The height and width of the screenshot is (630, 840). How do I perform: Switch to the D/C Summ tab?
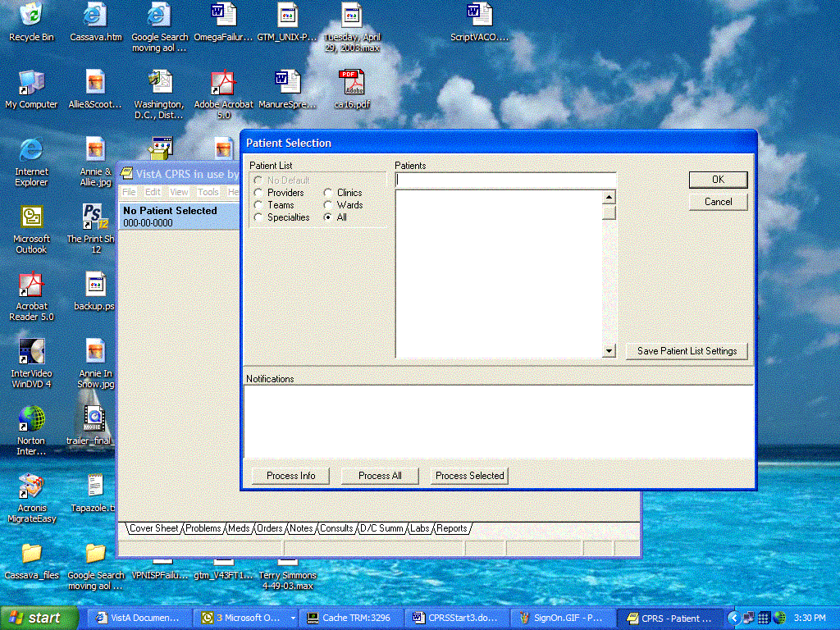click(381, 528)
